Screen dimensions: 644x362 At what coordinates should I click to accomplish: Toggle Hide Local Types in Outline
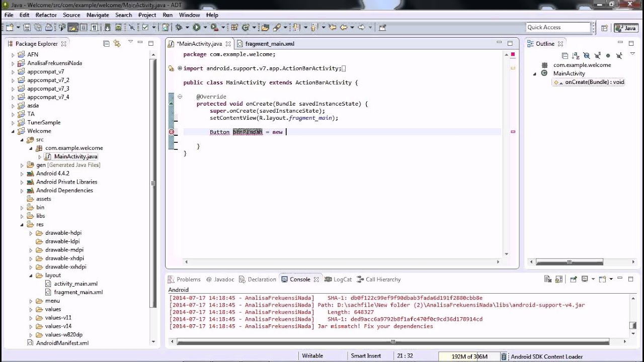click(x=619, y=56)
